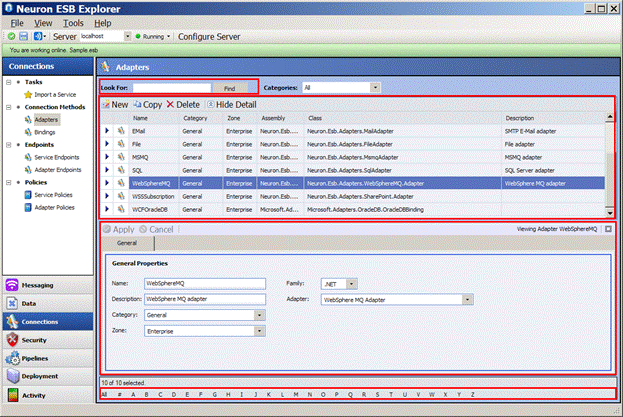This screenshot has height=417, width=623.
Task: Open the Connections section in the sidebar
Action: coord(48,322)
